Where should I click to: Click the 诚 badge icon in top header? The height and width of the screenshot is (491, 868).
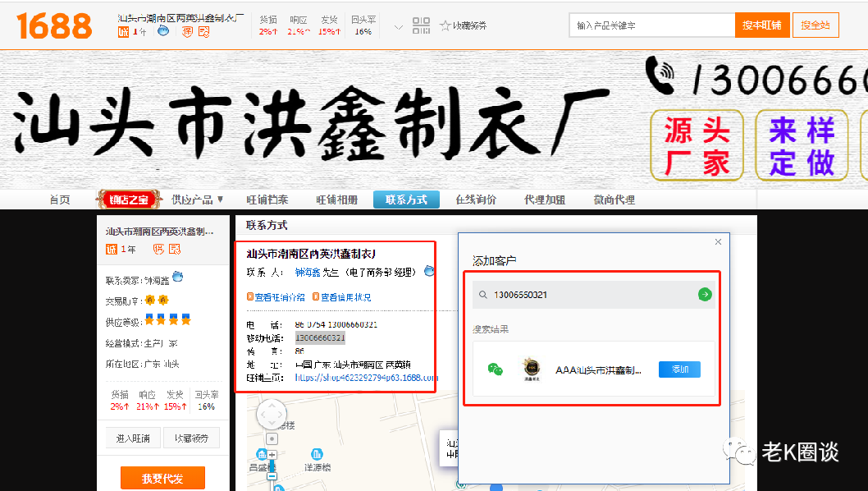(x=123, y=32)
